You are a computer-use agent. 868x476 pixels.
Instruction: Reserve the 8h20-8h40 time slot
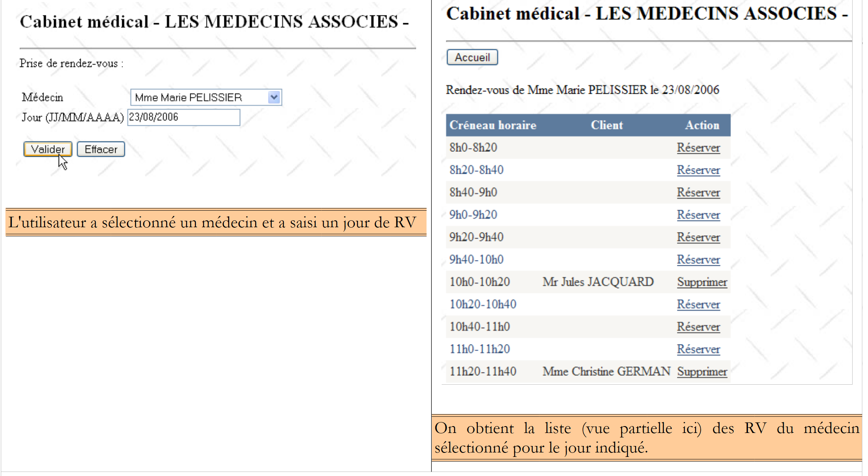click(698, 170)
